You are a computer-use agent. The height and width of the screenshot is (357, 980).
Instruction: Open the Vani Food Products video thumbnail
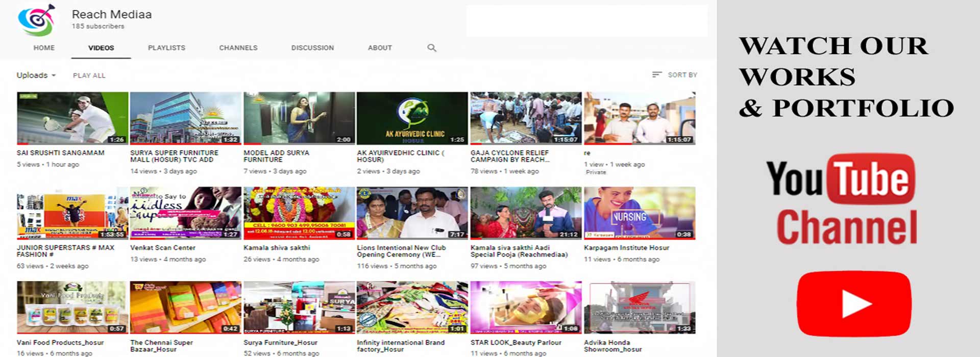click(71, 308)
